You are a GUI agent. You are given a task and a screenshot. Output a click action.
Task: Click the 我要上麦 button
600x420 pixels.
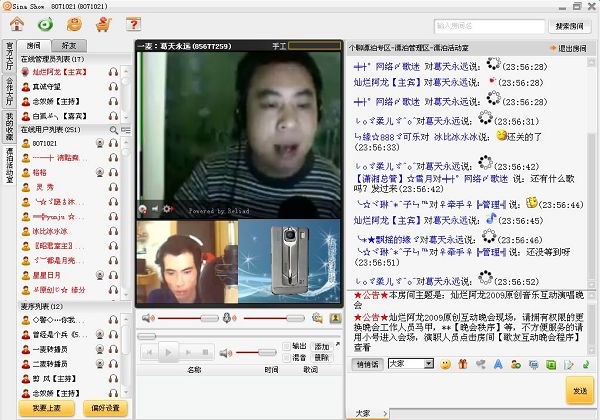pos(46,407)
